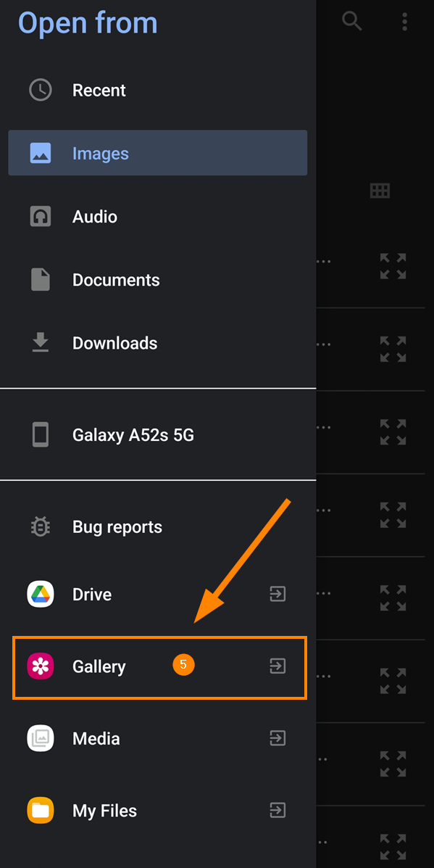Tap the Media app icon
The image size is (434, 868).
pyautogui.click(x=41, y=738)
